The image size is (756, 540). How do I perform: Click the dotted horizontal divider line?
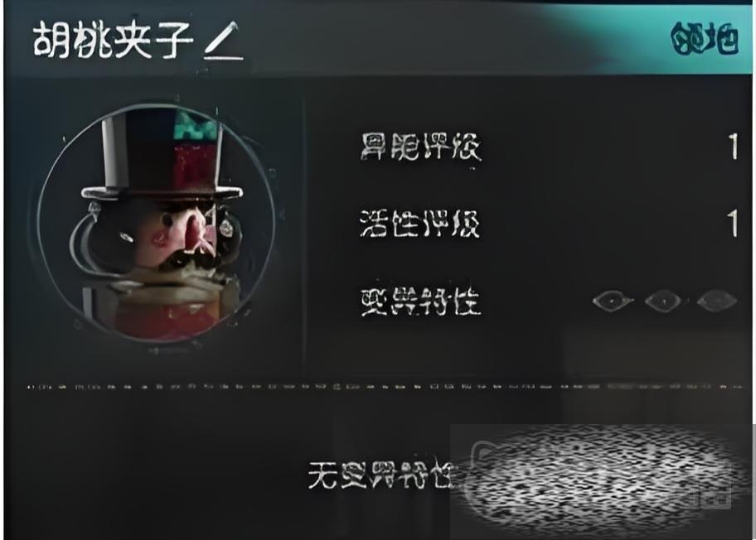click(385, 386)
